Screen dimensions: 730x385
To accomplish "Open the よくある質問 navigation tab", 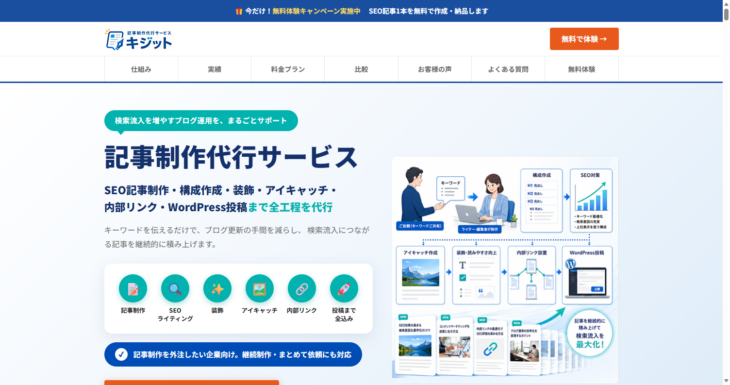I will (508, 69).
